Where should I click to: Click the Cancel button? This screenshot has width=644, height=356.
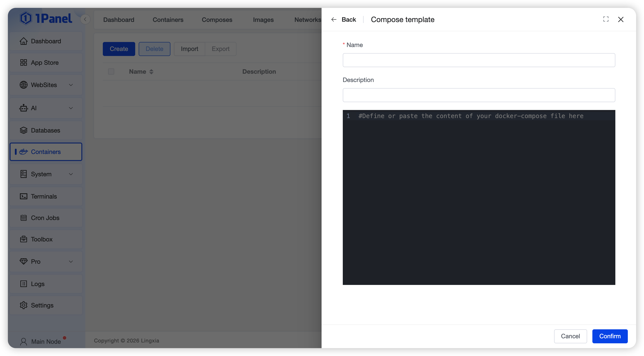tap(570, 336)
